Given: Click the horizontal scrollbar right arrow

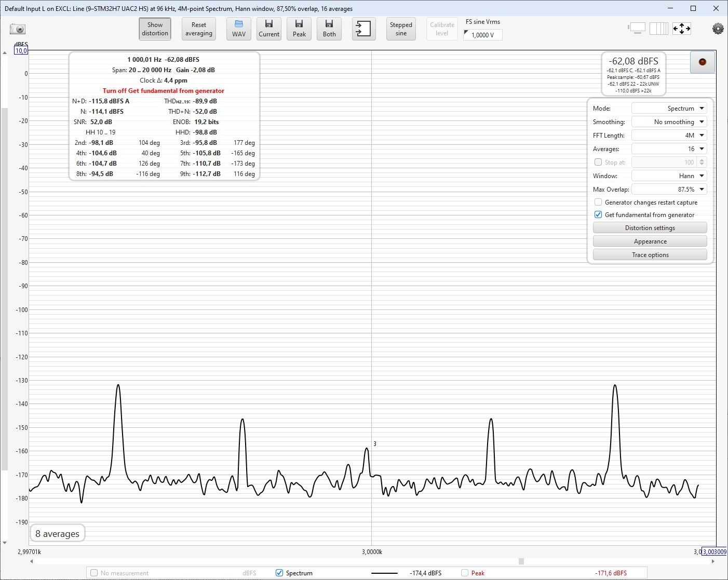Looking at the screenshot, I should [713, 561].
